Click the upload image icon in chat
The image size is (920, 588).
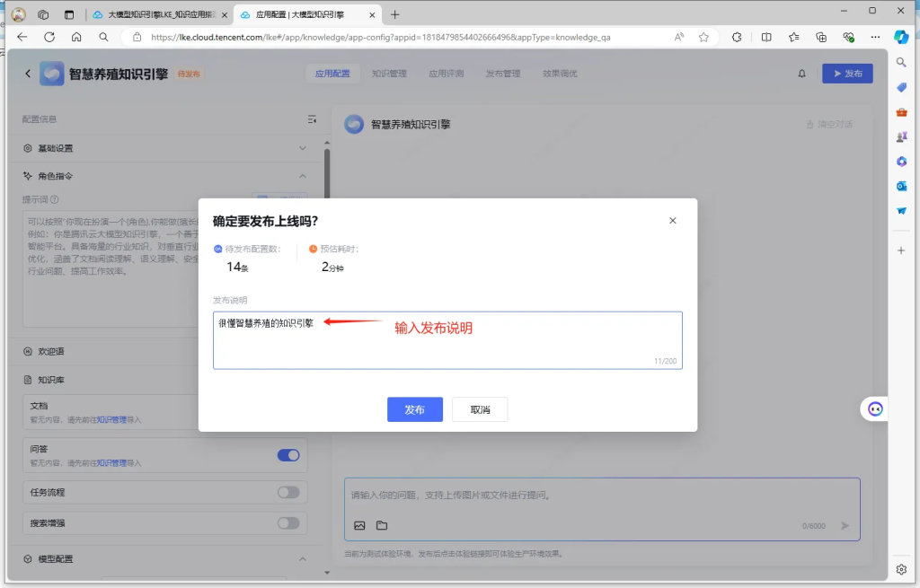359,525
